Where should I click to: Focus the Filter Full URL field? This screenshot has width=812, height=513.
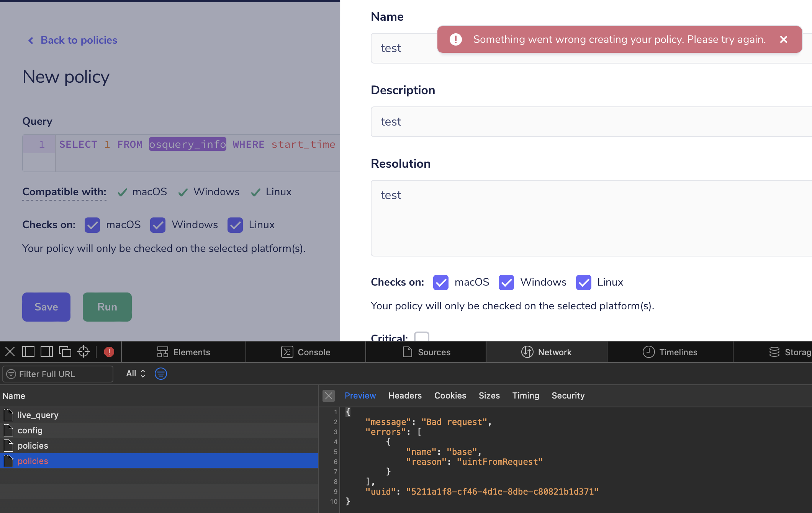click(x=58, y=374)
